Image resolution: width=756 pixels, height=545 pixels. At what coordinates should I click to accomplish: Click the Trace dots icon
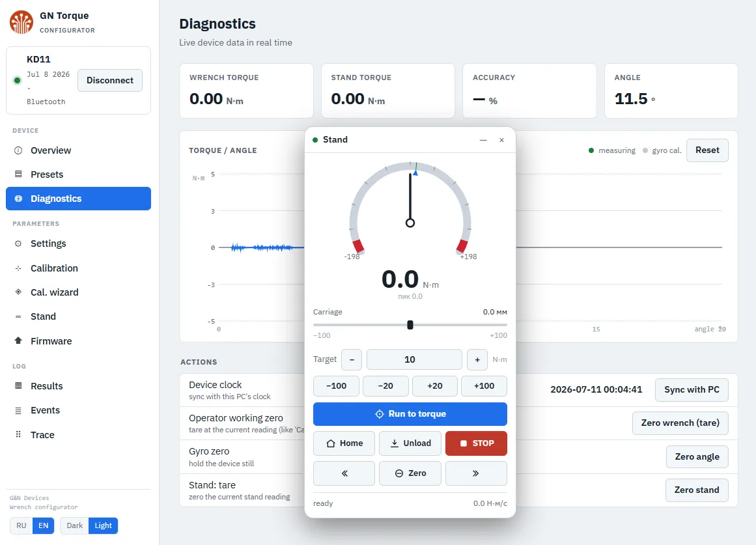[18, 434]
